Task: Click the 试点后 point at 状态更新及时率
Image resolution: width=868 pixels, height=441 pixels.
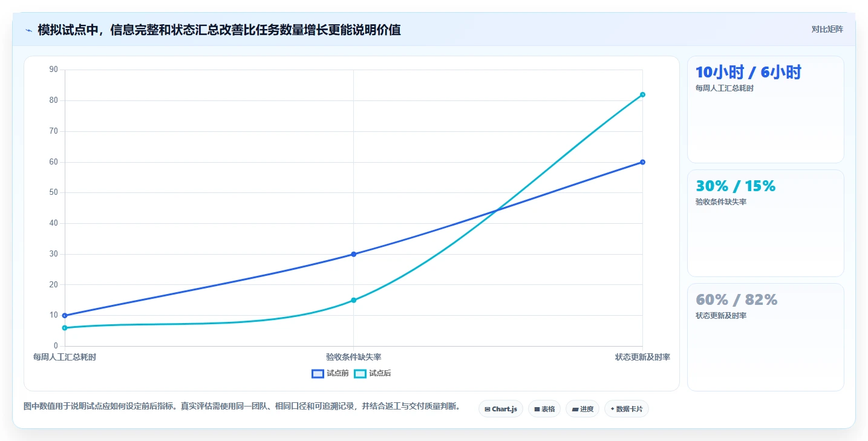Action: pos(642,94)
